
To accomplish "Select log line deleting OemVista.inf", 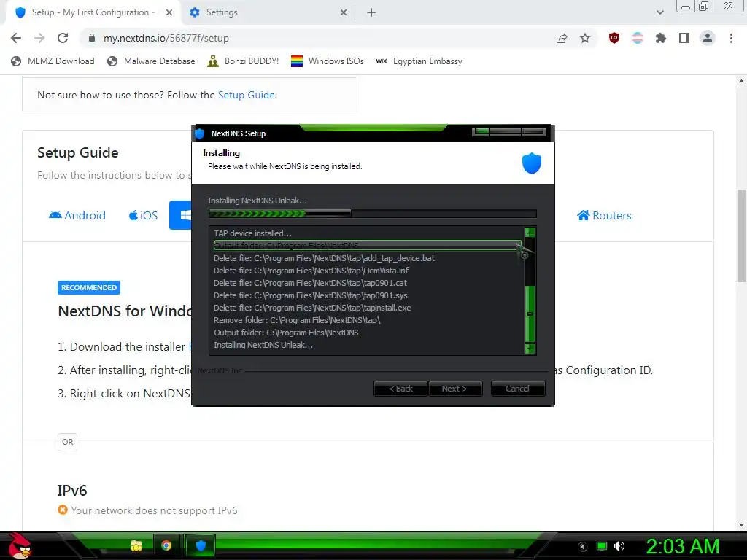I will click(x=311, y=271).
